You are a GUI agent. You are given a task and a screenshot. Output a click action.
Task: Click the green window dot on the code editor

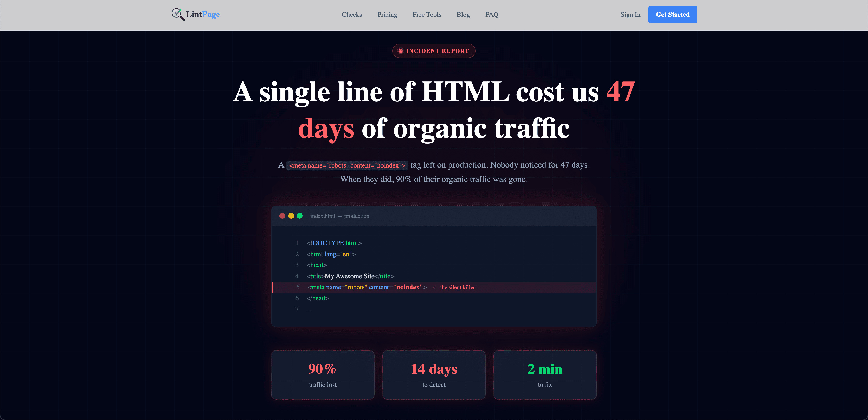click(x=300, y=216)
